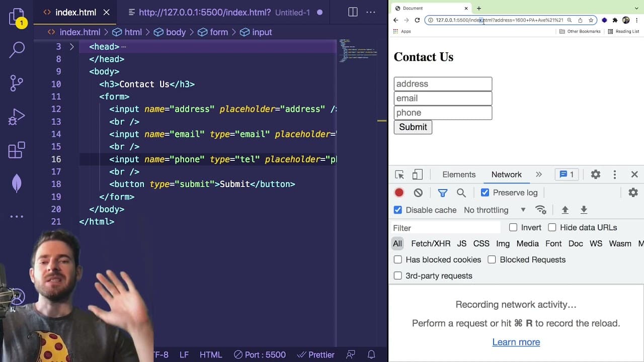Enable the Hide data URLs checkbox
Viewport: 644px width, 362px height.
pyautogui.click(x=552, y=228)
